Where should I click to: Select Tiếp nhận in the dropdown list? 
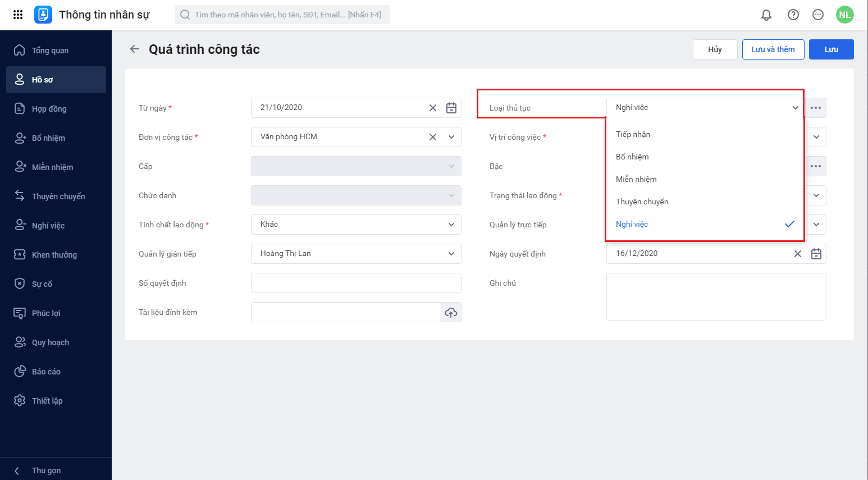(x=705, y=134)
